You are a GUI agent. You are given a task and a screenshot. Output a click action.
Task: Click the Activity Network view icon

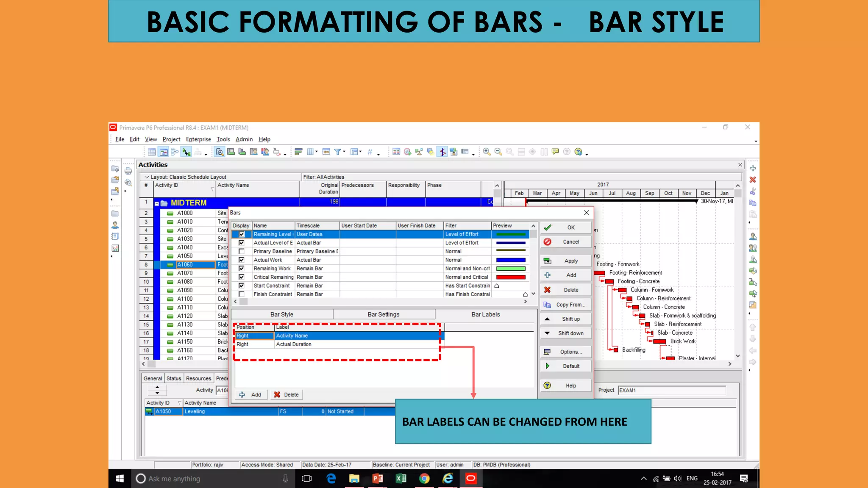click(175, 152)
